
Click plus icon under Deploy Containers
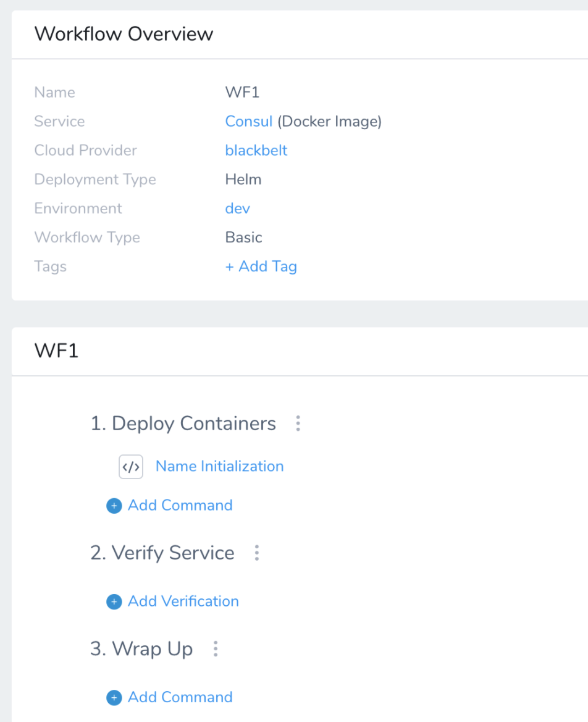point(114,506)
